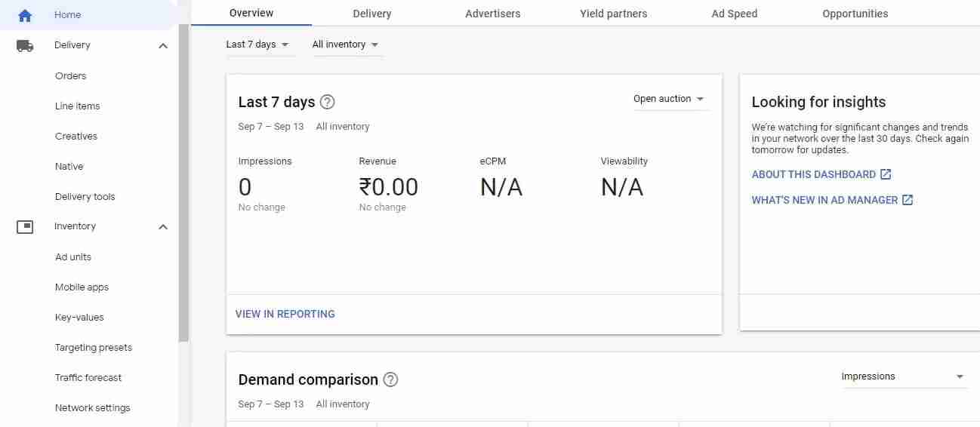Open the Last 7 days date range dropdown
Screen dimensions: 980x427
[x=257, y=45]
